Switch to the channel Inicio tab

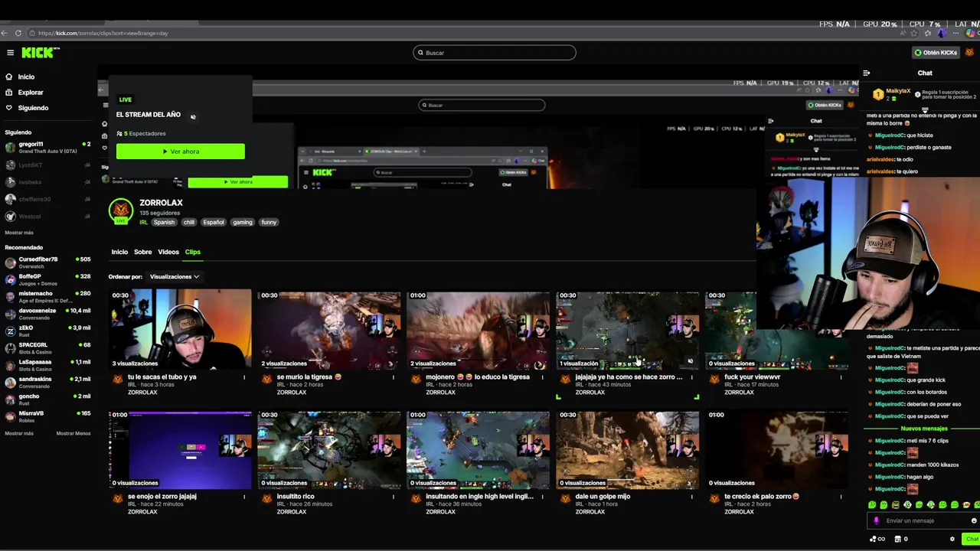coord(119,252)
